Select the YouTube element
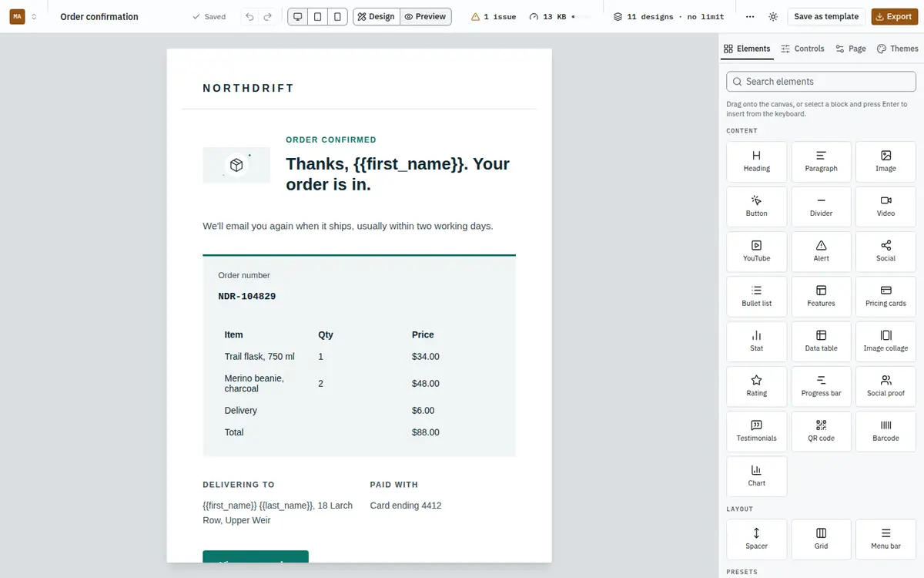This screenshot has width=924, height=578. (x=757, y=251)
